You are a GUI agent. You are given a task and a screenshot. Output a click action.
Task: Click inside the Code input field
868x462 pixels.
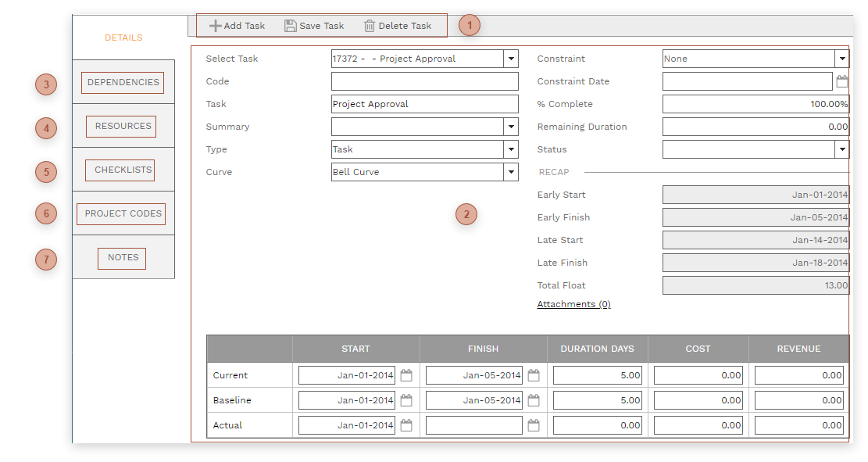pyautogui.click(x=425, y=81)
